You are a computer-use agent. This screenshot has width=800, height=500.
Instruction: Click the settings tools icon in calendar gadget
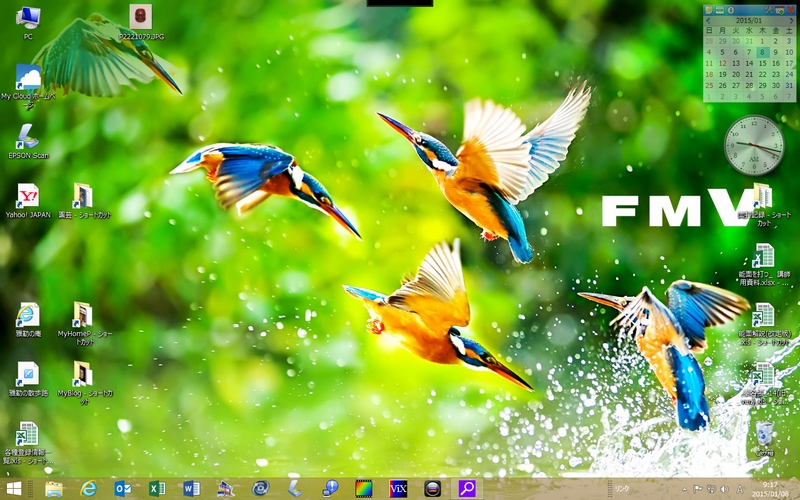[x=769, y=10]
